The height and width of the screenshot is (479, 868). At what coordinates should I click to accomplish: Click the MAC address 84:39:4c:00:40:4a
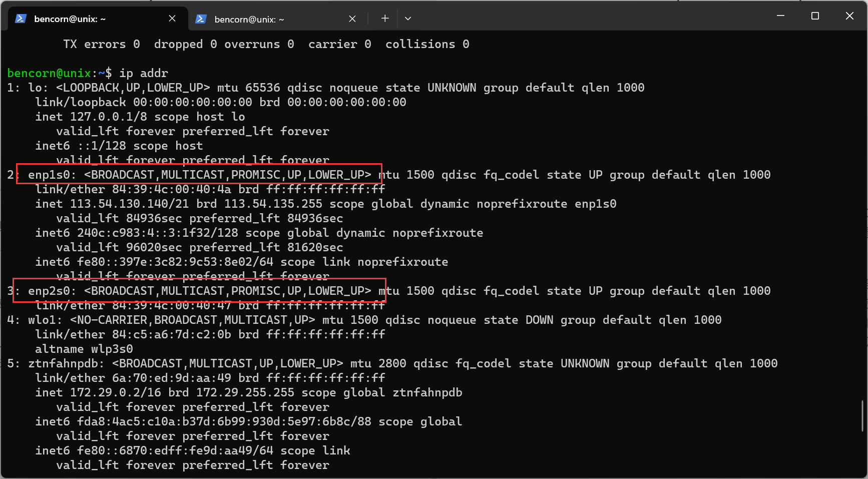[173, 189]
